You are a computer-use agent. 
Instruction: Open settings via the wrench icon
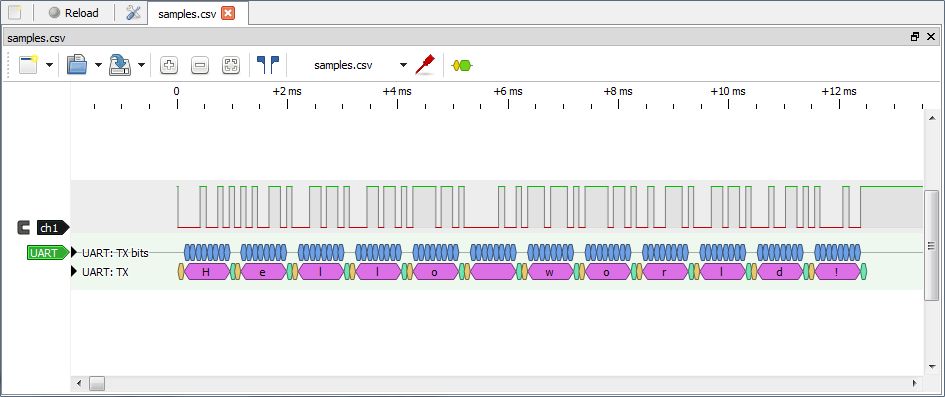133,13
